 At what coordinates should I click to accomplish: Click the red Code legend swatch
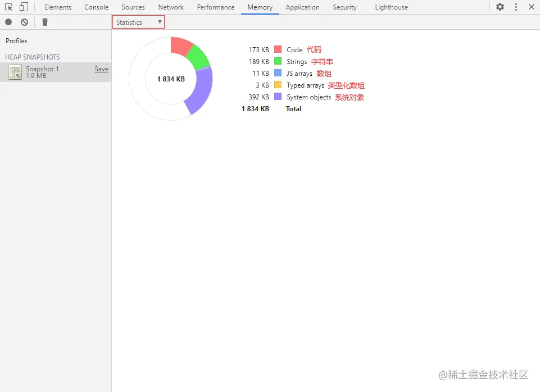278,49
